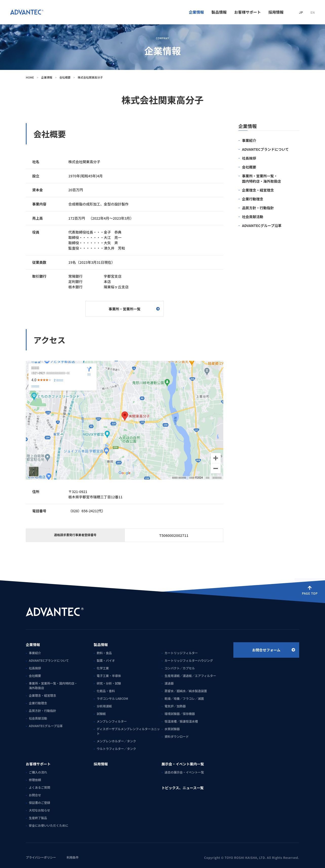325x868 pixels.
Task: Click the ジョイフル本田 宇都宮店 shop icon on map
Action: point(106,450)
